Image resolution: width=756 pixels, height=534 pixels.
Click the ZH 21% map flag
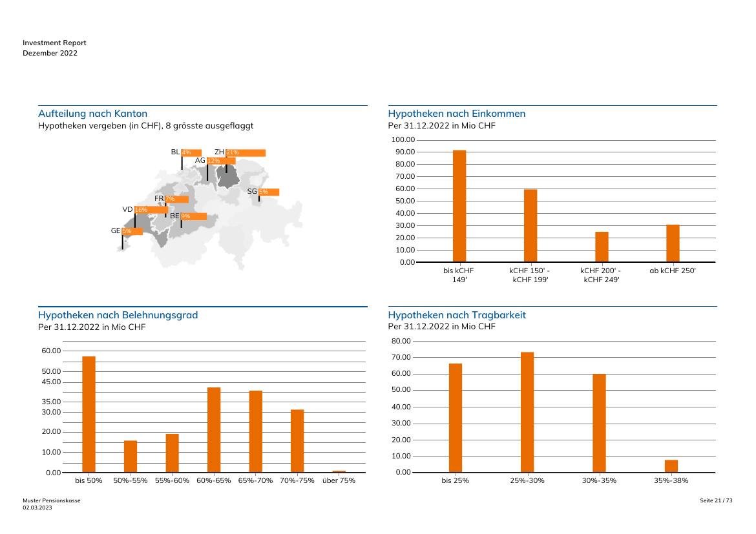[x=246, y=153]
